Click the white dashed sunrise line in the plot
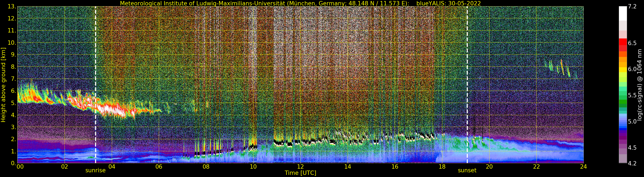Screen dimensions: 644x177 [95, 85]
